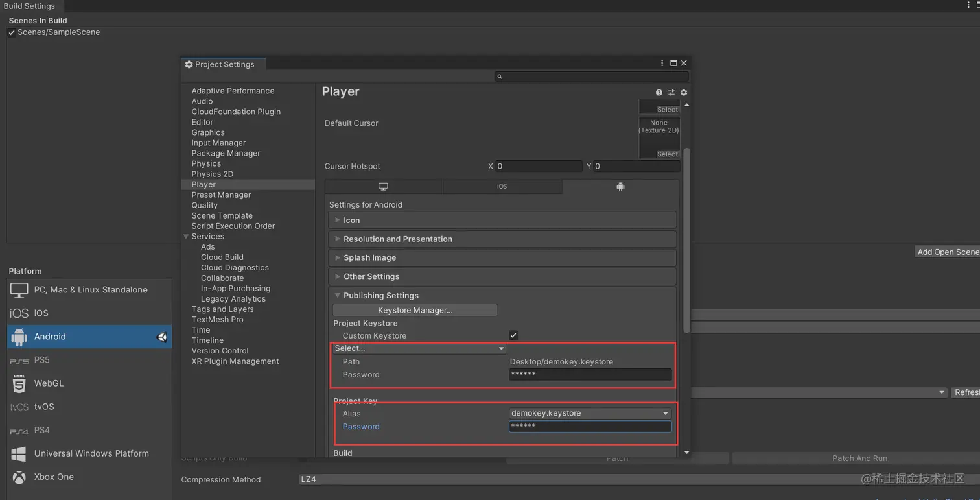Open the Alias demokey.keystore dropdown

click(590, 413)
